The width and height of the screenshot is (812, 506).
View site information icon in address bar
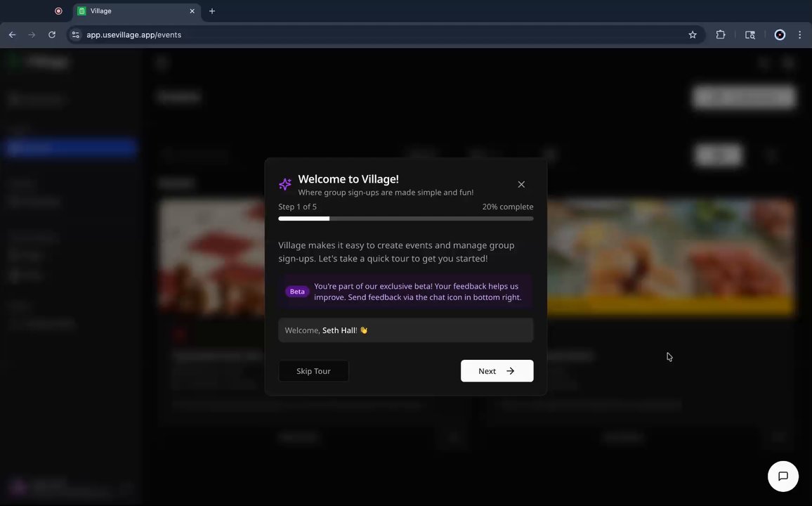coord(76,34)
